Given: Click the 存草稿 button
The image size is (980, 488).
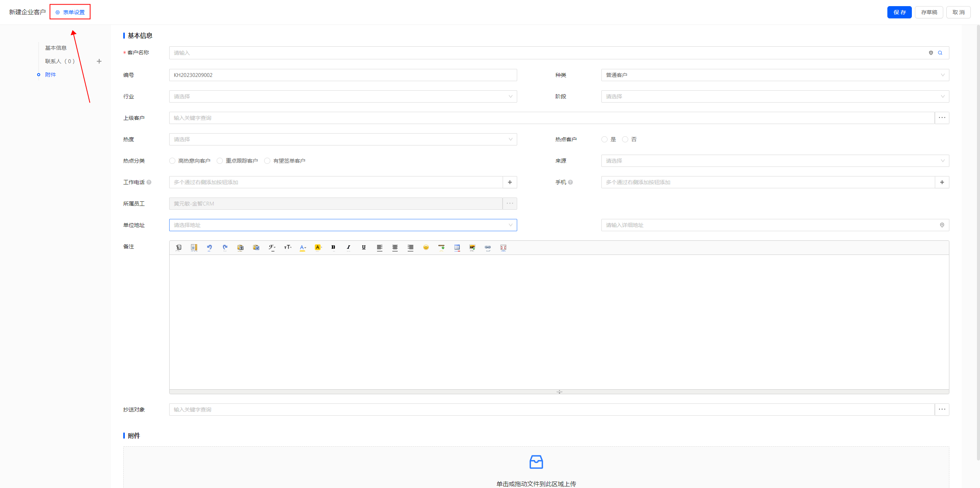Looking at the screenshot, I should click(929, 12).
